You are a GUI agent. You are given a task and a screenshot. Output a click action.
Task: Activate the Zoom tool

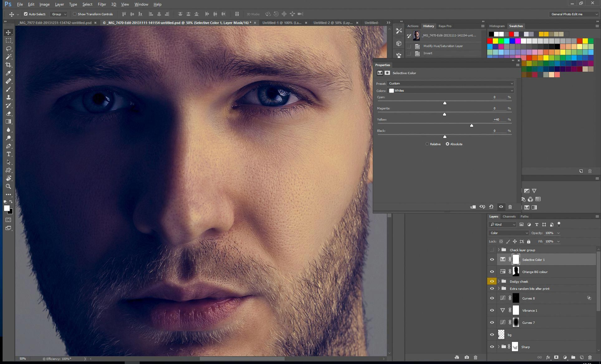[8, 186]
